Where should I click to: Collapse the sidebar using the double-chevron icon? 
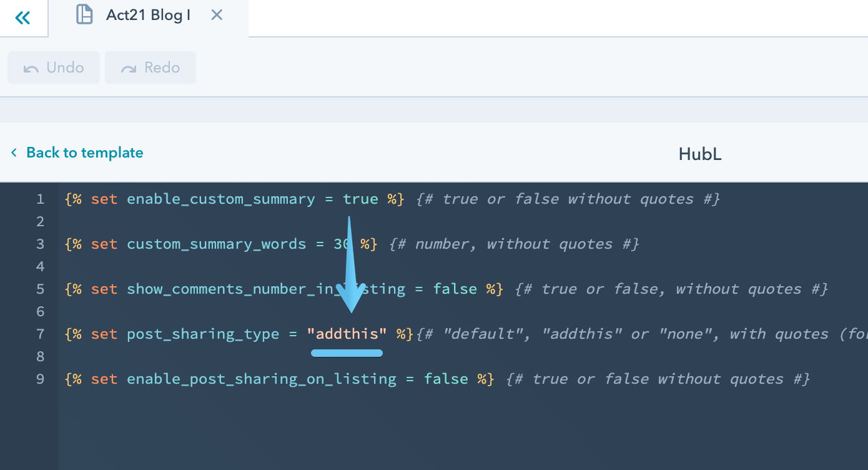tap(22, 17)
